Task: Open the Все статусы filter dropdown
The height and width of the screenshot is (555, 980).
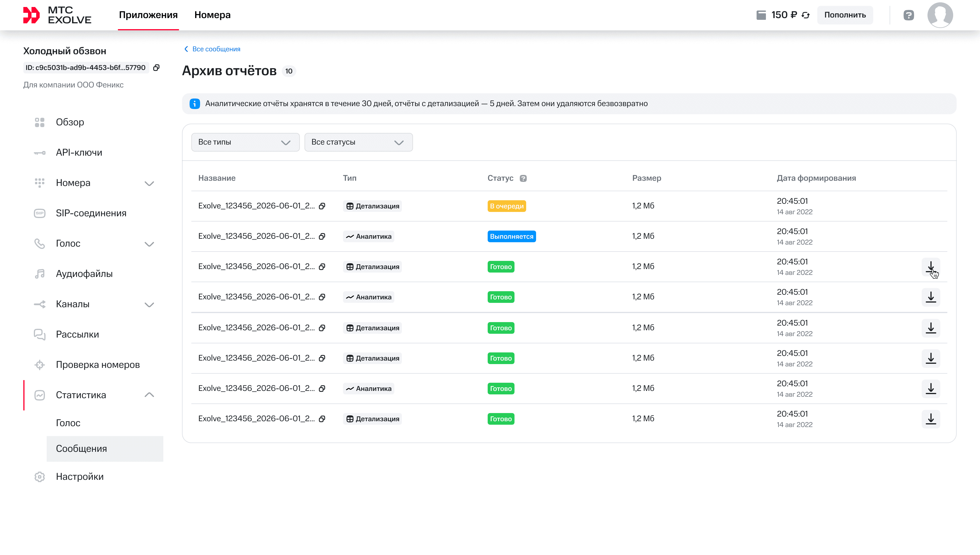Action: pyautogui.click(x=358, y=142)
